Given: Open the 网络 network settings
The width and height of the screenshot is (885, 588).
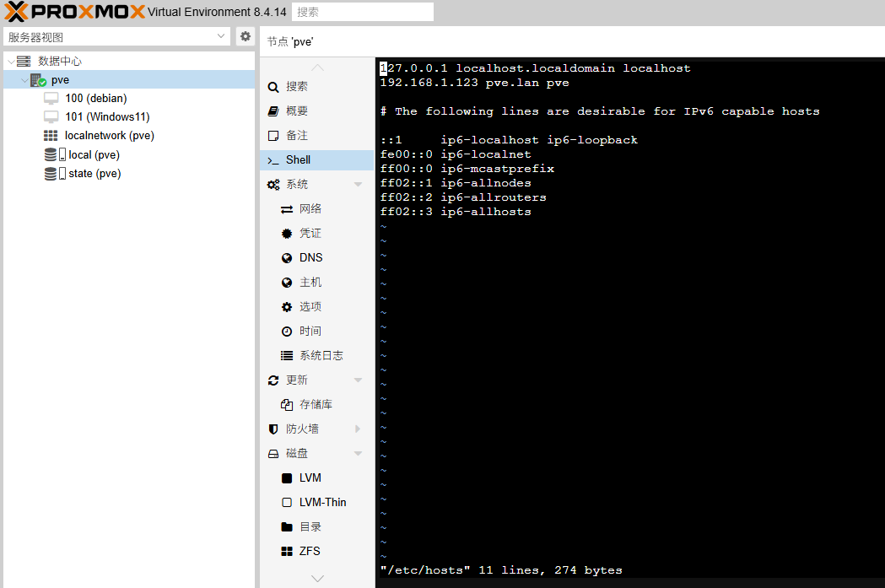Looking at the screenshot, I should [x=310, y=209].
